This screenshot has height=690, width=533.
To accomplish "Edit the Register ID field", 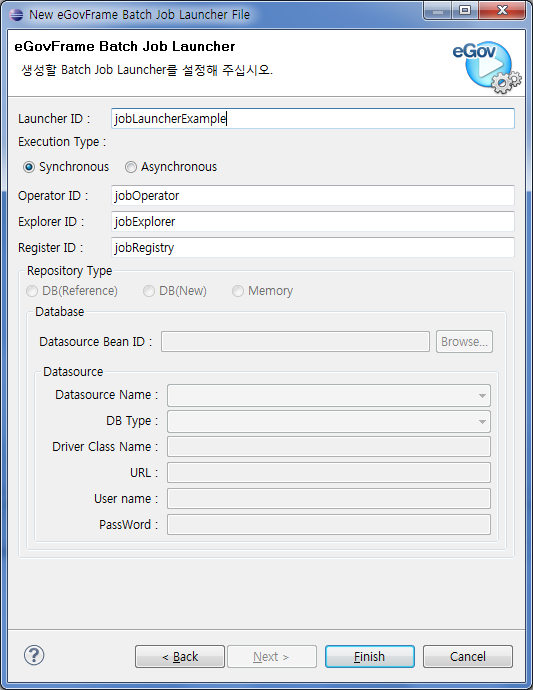I will pos(313,247).
